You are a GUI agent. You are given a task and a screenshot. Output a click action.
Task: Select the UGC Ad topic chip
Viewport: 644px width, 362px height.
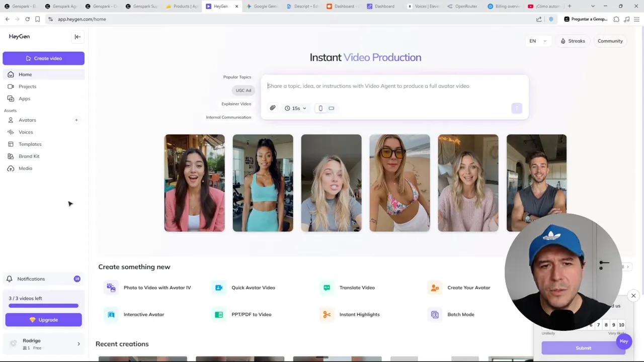[x=243, y=90]
